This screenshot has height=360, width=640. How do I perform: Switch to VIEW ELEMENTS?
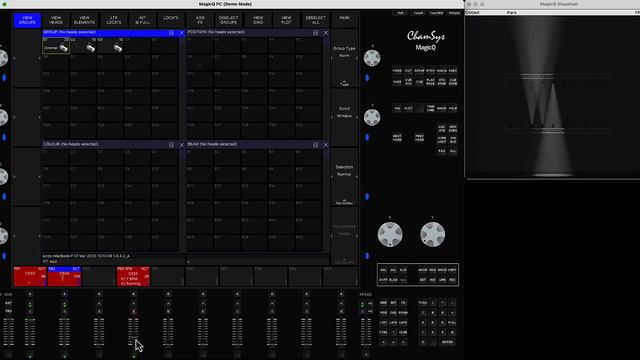click(x=84, y=20)
